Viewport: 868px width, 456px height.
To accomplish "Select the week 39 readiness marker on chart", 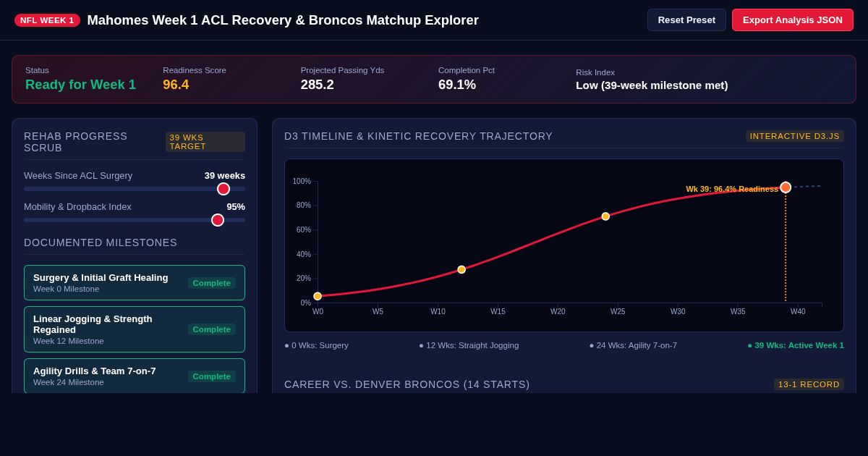I will (x=786, y=187).
